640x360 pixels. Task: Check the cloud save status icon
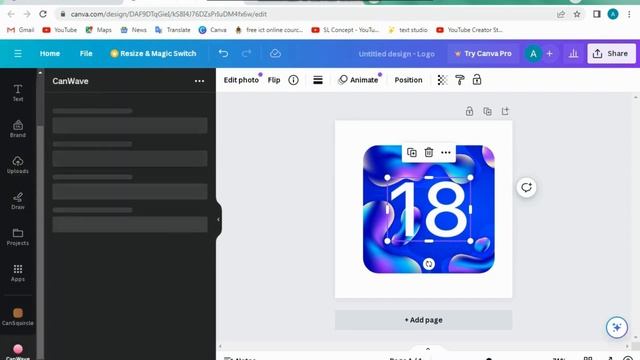click(x=275, y=53)
